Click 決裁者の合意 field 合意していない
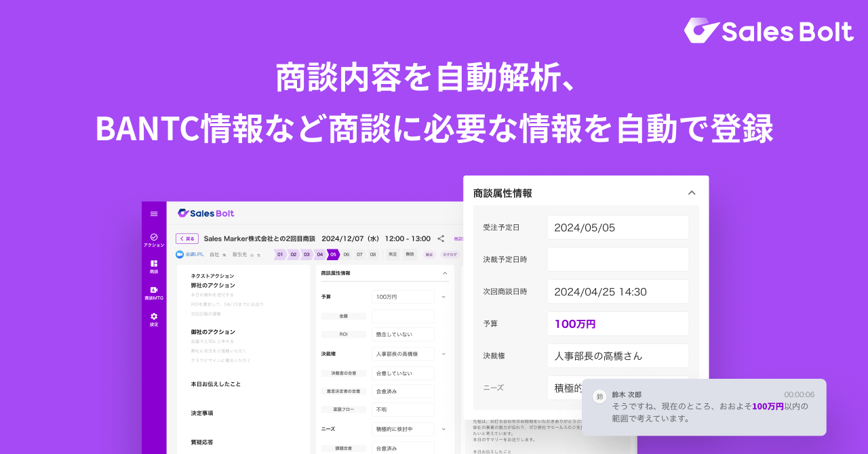The width and height of the screenshot is (868, 454). 403,373
